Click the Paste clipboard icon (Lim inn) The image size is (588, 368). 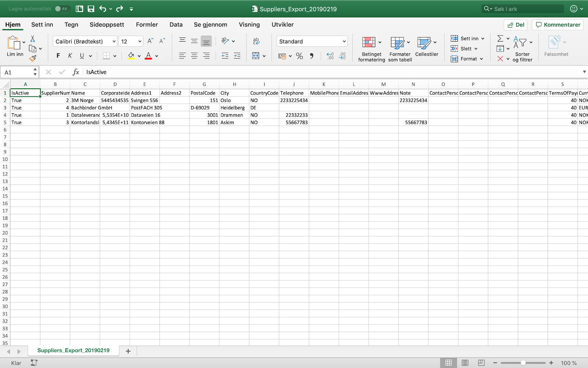14,43
